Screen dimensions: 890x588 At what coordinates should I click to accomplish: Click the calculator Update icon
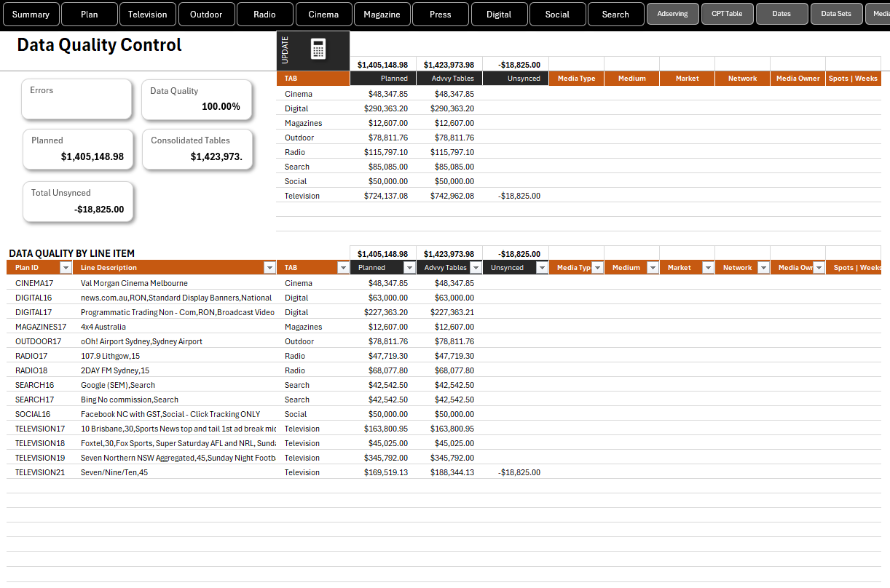pos(318,49)
